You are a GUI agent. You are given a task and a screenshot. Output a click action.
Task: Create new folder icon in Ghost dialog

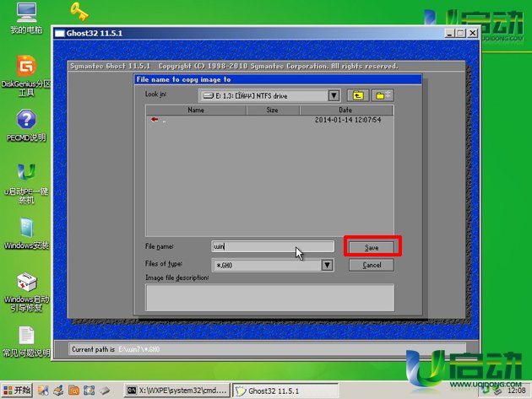click(383, 95)
